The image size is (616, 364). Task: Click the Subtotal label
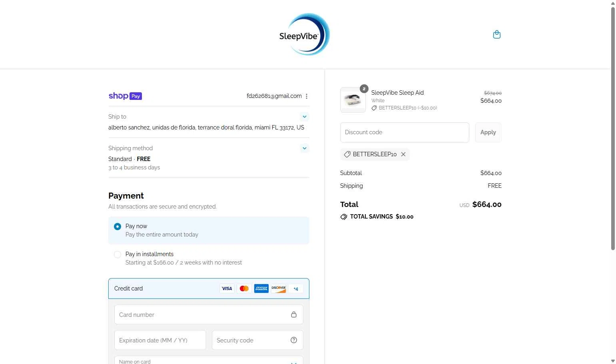pos(351,173)
